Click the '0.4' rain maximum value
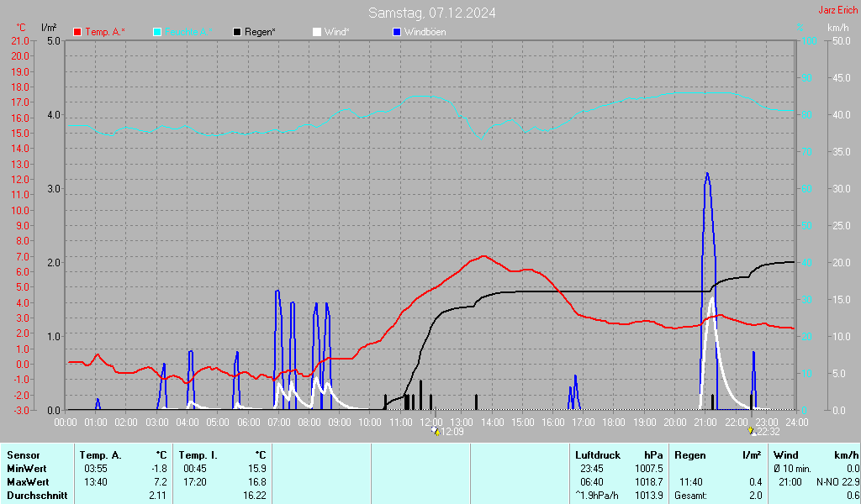861x504 pixels. [756, 482]
